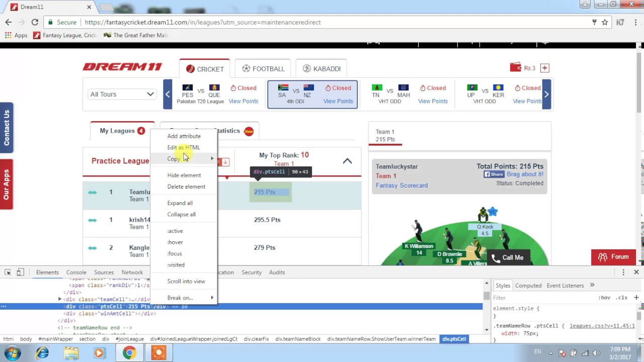Click the Styles Filter input field
The width and height of the screenshot is (644, 362).
(x=543, y=298)
